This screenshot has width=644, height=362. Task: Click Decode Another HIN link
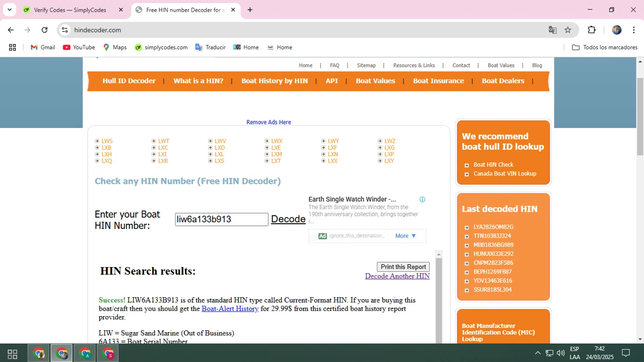coord(397,276)
